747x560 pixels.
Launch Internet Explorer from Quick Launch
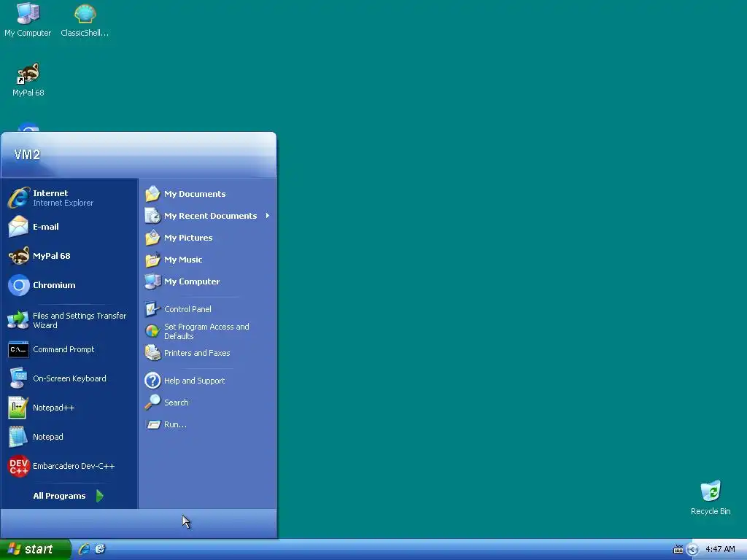point(85,549)
